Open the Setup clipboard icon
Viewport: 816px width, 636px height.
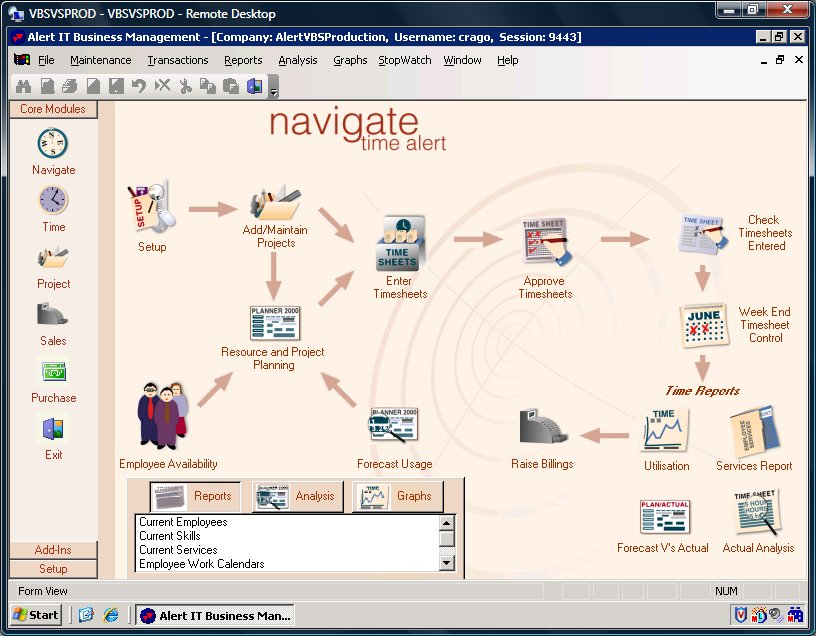click(x=151, y=208)
